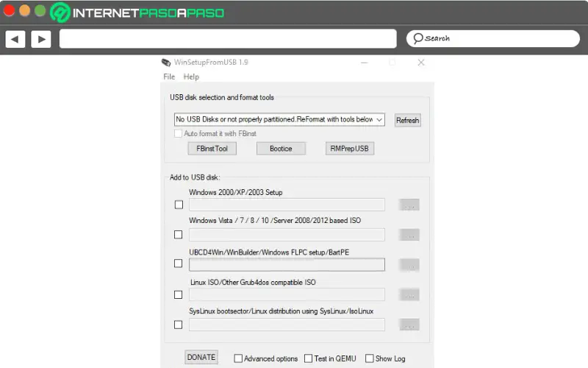Click the DONATE button
The width and height of the screenshot is (588, 368).
click(201, 357)
